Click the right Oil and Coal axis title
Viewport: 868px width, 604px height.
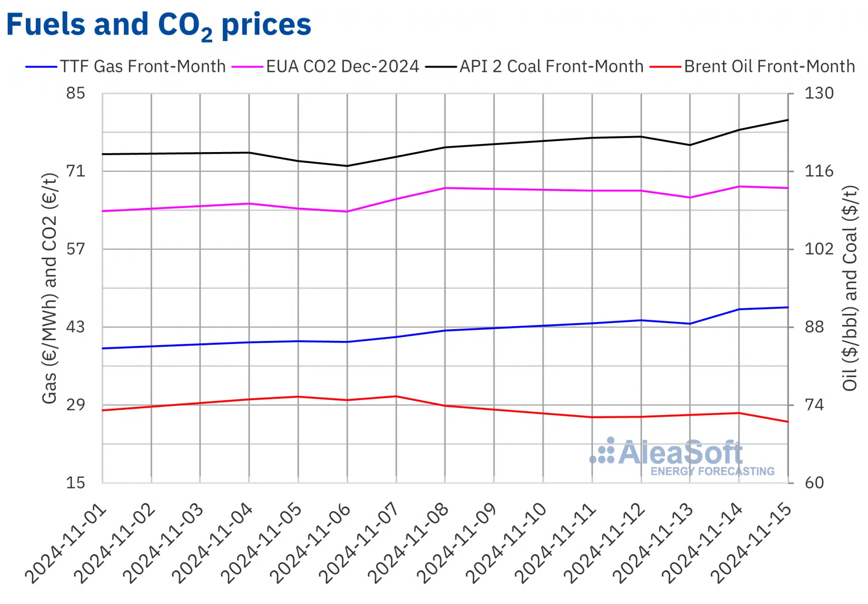849,288
